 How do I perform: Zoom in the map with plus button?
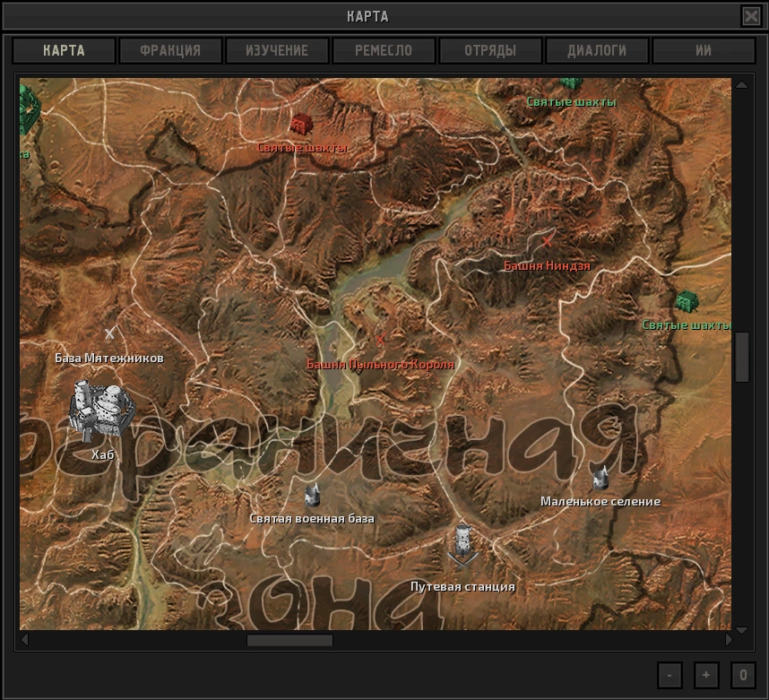pyautogui.click(x=706, y=675)
